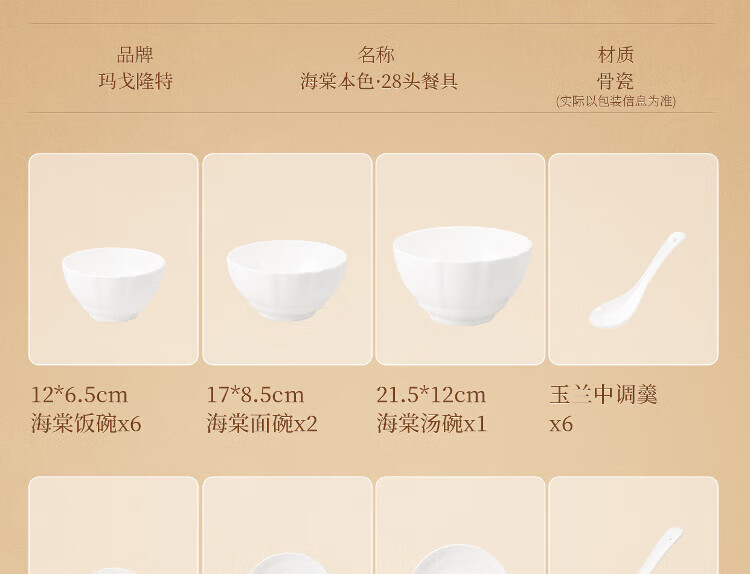
Task: Click the 17*8.5cm dimension text
Action: pos(255,395)
